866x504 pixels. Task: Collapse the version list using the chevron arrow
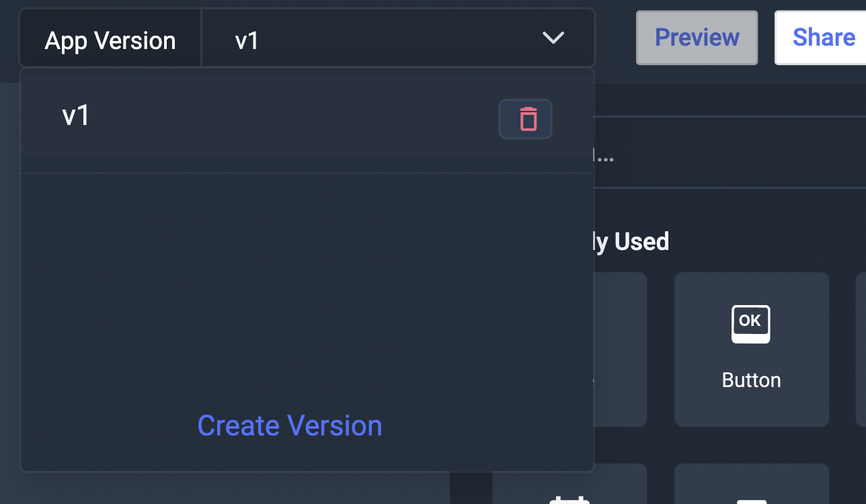tap(553, 38)
